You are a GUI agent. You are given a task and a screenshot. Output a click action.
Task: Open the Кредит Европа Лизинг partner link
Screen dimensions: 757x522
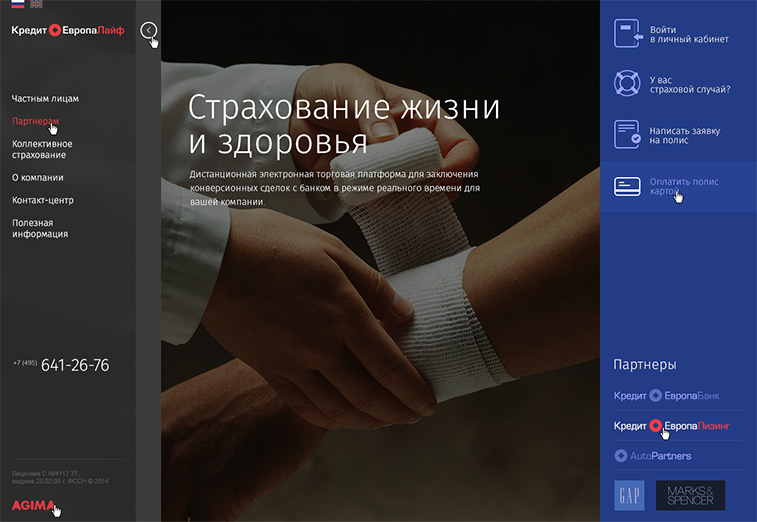(672, 426)
